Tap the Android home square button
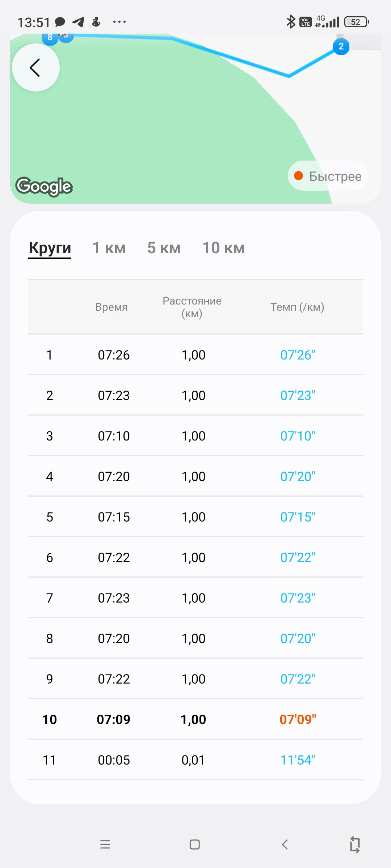 point(195,844)
